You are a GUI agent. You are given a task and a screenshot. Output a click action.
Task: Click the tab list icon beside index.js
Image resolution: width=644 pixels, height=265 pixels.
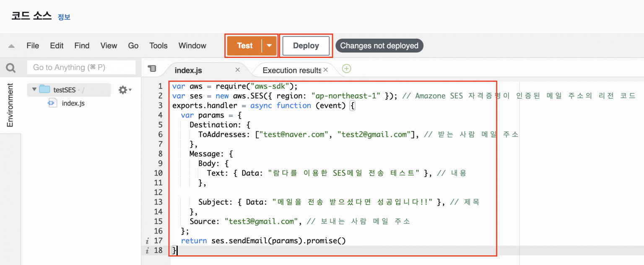152,68
